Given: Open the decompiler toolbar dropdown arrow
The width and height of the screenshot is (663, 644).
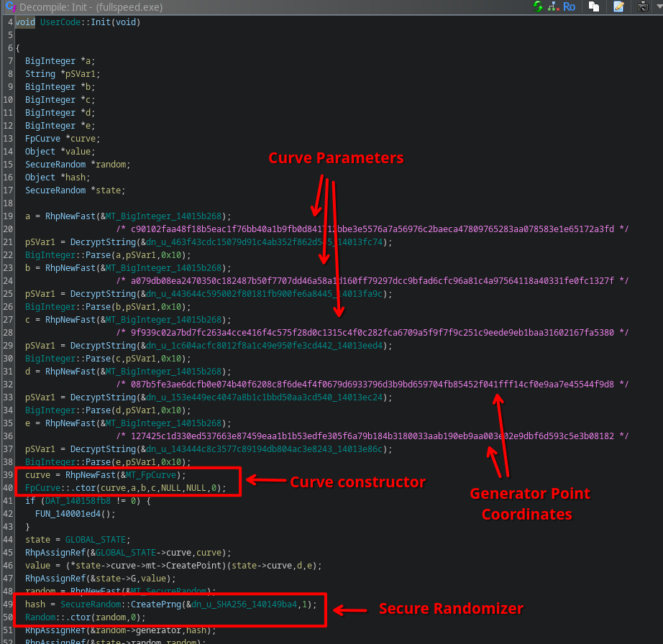Looking at the screenshot, I should [x=659, y=6].
